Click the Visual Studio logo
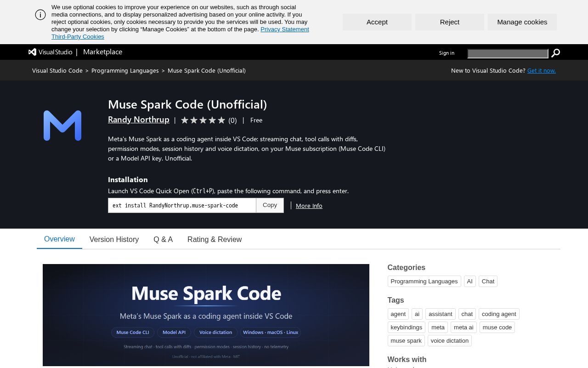Viewport: 588px width, 368px height. (51, 52)
